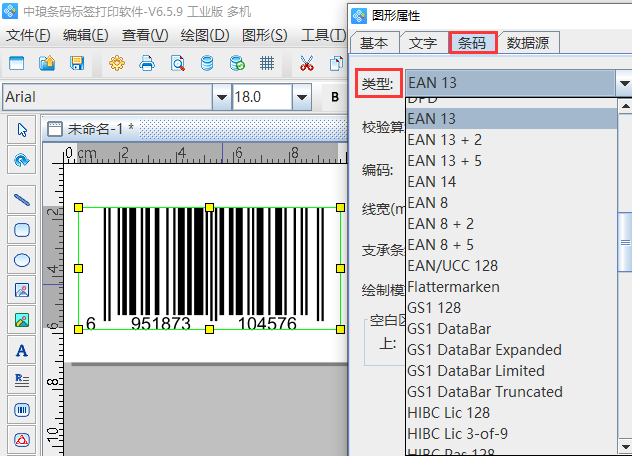Open the 18.0 font size dropdown

tap(301, 97)
